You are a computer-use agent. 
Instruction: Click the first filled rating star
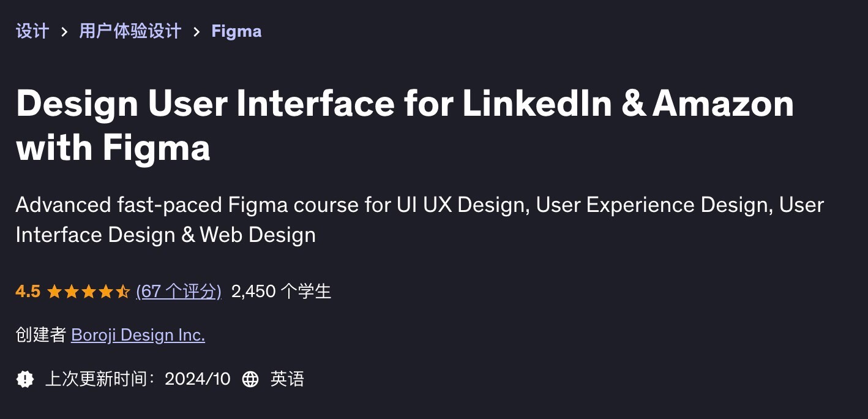click(x=54, y=292)
